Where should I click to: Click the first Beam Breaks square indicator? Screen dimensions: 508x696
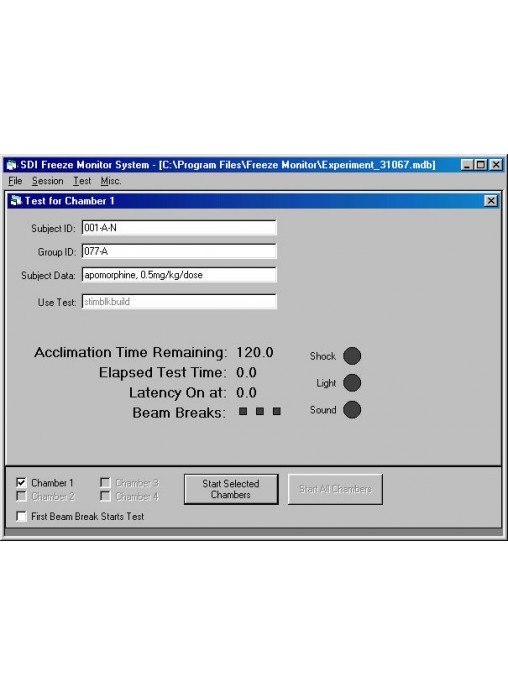243,411
